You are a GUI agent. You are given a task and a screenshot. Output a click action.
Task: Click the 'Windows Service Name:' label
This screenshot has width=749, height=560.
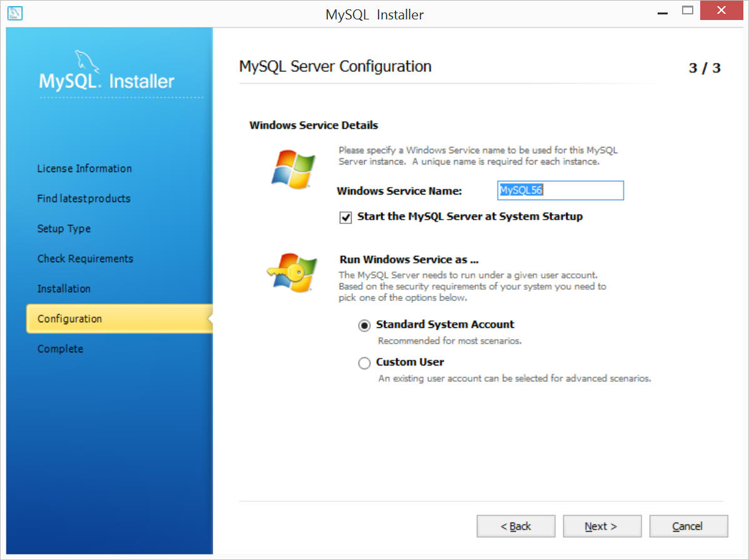click(x=399, y=191)
